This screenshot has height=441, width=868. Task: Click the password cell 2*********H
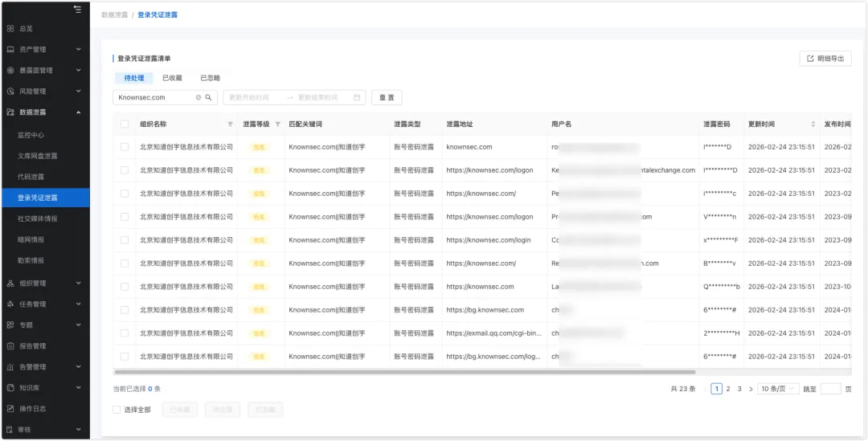721,333
